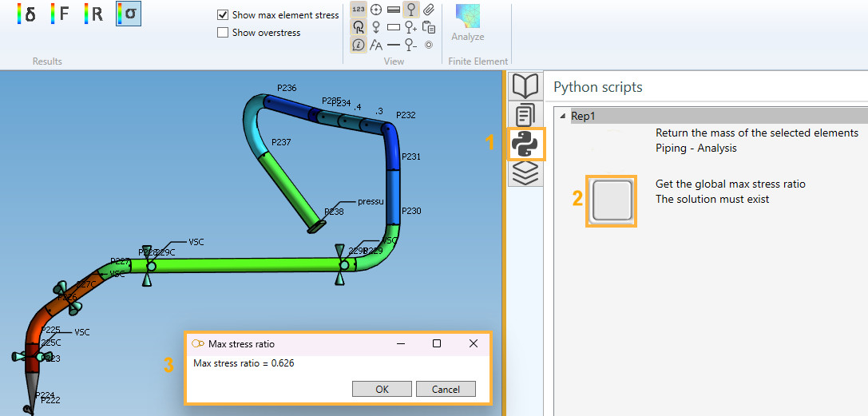Select the R reactions results icon
The height and width of the screenshot is (416, 868).
point(93,14)
